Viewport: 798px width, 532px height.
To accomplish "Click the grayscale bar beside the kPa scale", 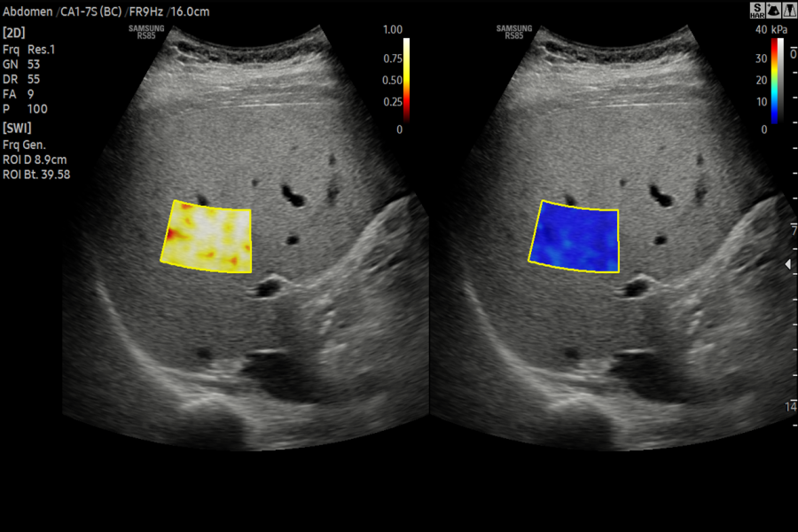I will tap(781, 80).
